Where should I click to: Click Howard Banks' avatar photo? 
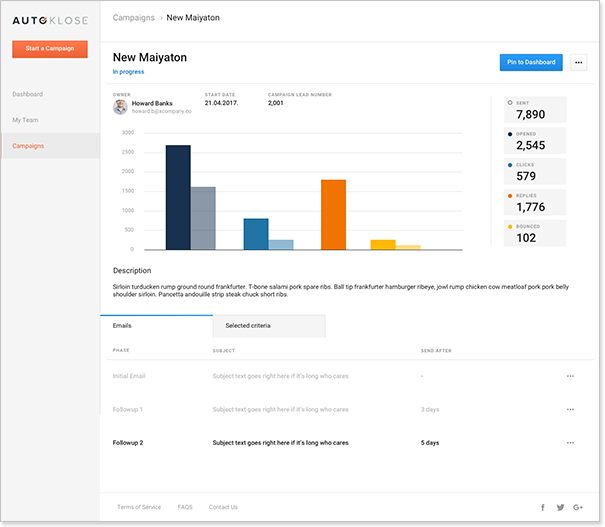120,107
